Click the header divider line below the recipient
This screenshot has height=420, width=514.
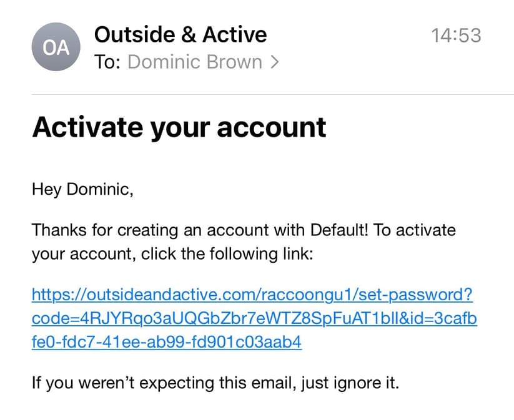(x=273, y=94)
